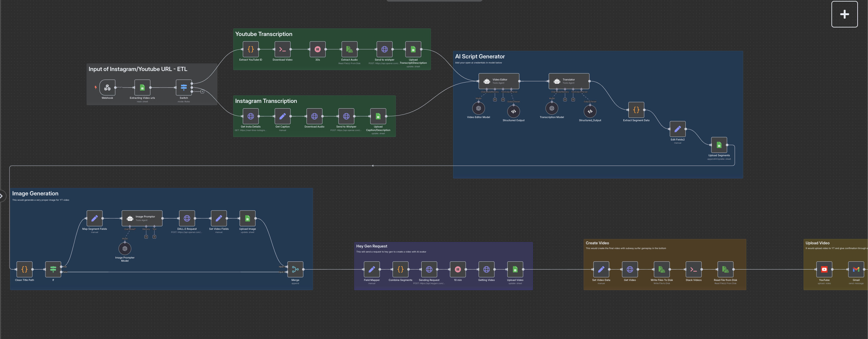This screenshot has height=339, width=868.
Task: Open the Download Video command node
Action: [283, 50]
